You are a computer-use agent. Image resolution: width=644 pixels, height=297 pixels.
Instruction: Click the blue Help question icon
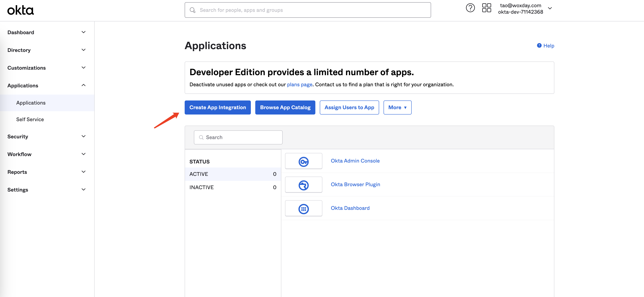[x=539, y=45]
